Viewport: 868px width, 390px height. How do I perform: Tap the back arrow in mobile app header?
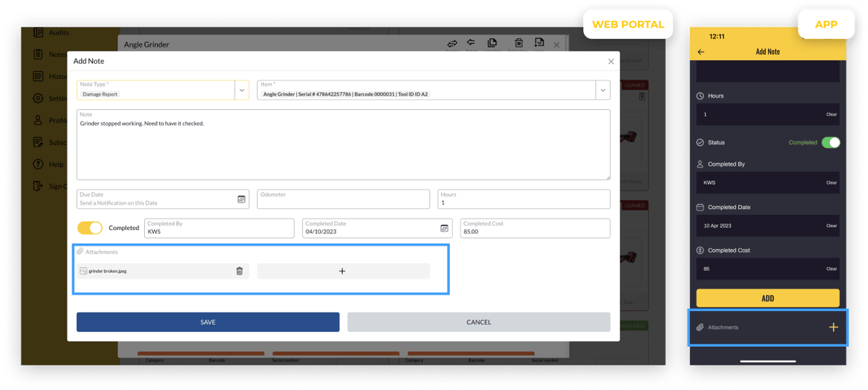(701, 52)
